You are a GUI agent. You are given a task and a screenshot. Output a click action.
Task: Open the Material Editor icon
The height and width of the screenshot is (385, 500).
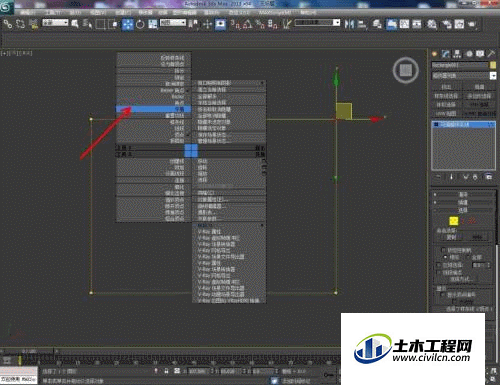[x=432, y=24]
